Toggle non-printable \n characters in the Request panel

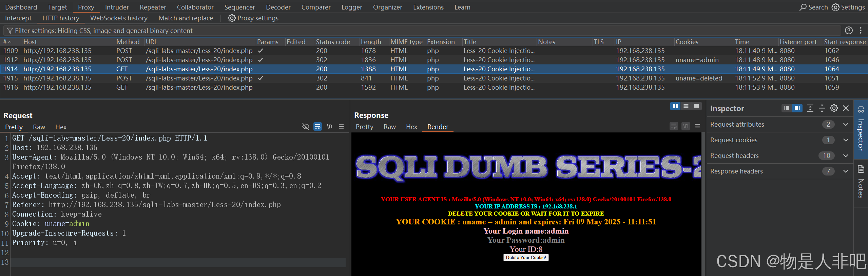pyautogui.click(x=329, y=127)
